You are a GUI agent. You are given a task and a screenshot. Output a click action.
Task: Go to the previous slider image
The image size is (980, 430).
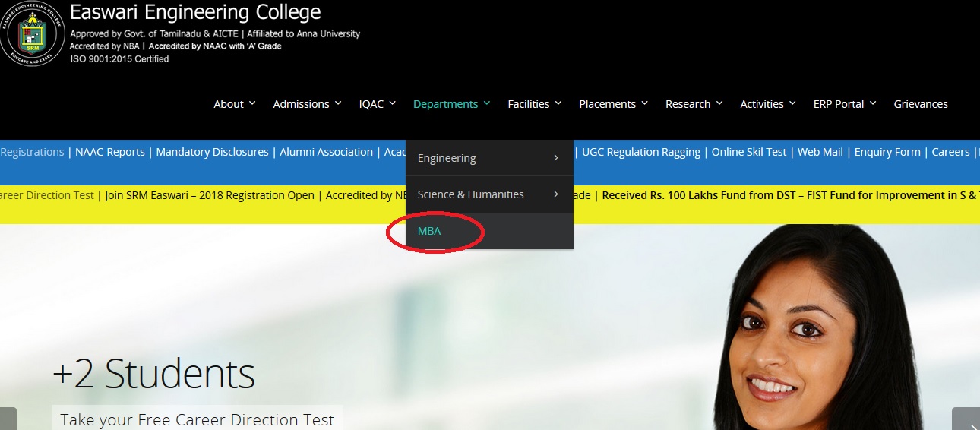[x=8, y=419]
